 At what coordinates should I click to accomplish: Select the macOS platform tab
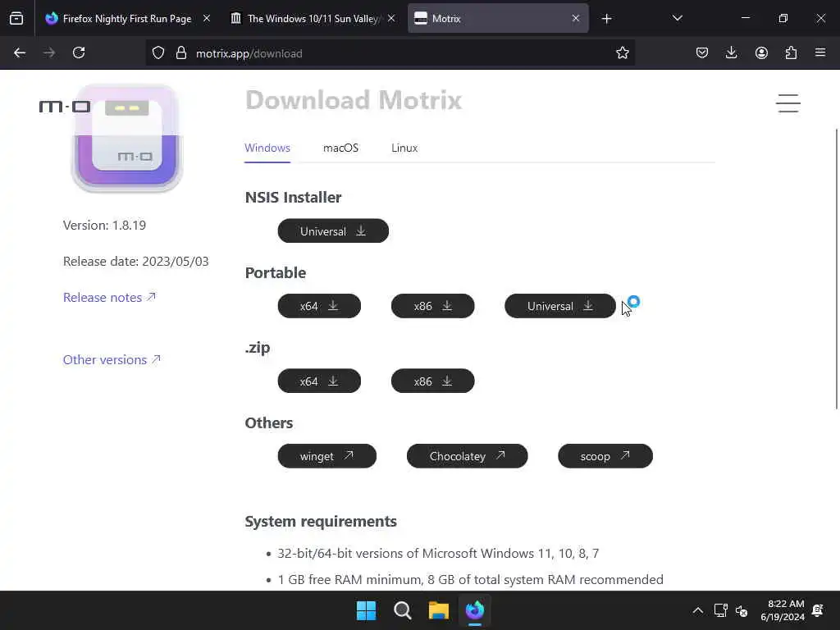coord(340,148)
